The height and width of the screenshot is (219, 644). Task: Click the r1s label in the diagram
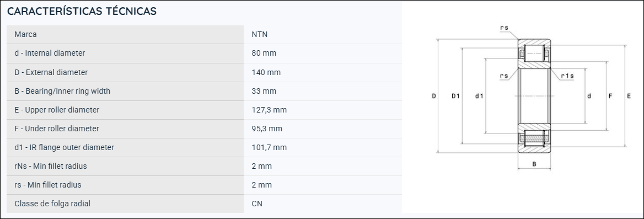point(567,76)
